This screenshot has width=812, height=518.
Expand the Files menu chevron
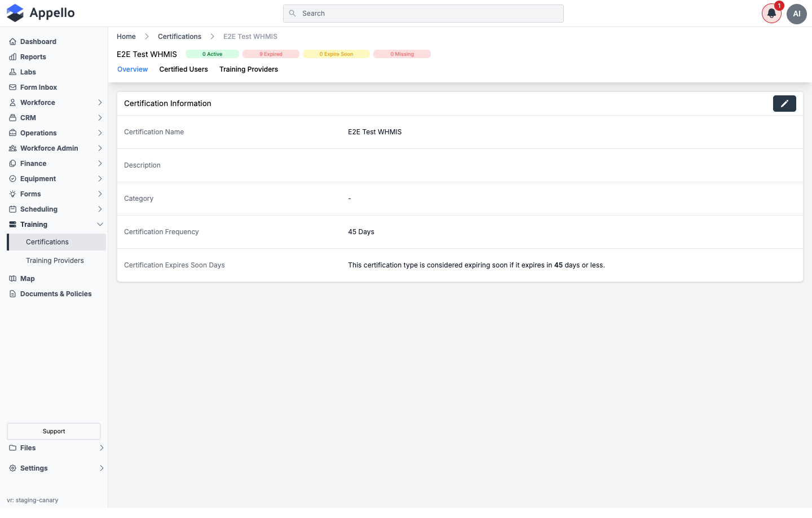[101, 448]
